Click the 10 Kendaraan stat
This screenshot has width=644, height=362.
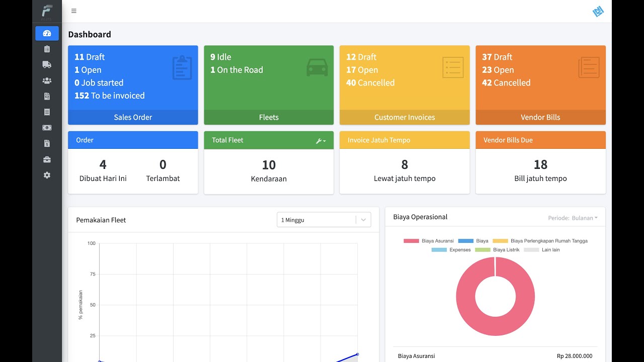click(x=269, y=171)
